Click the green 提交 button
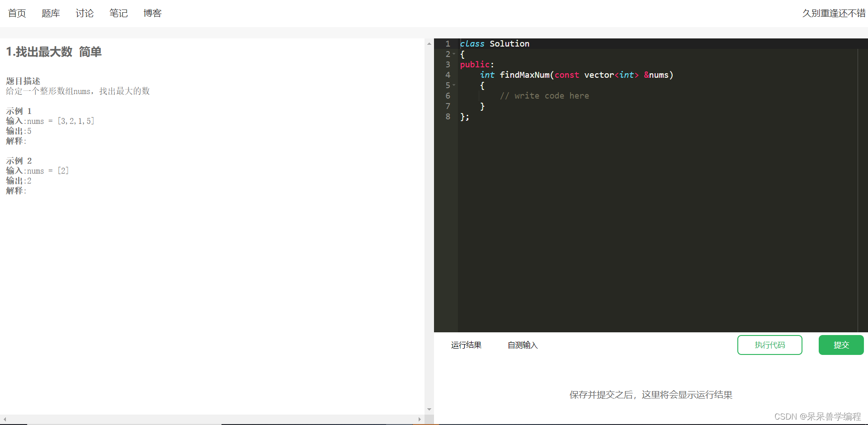 pyautogui.click(x=841, y=345)
